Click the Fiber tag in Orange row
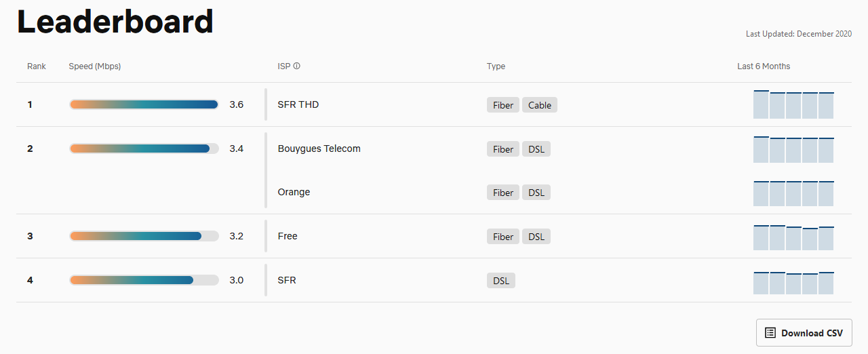868x354 pixels. [502, 193]
